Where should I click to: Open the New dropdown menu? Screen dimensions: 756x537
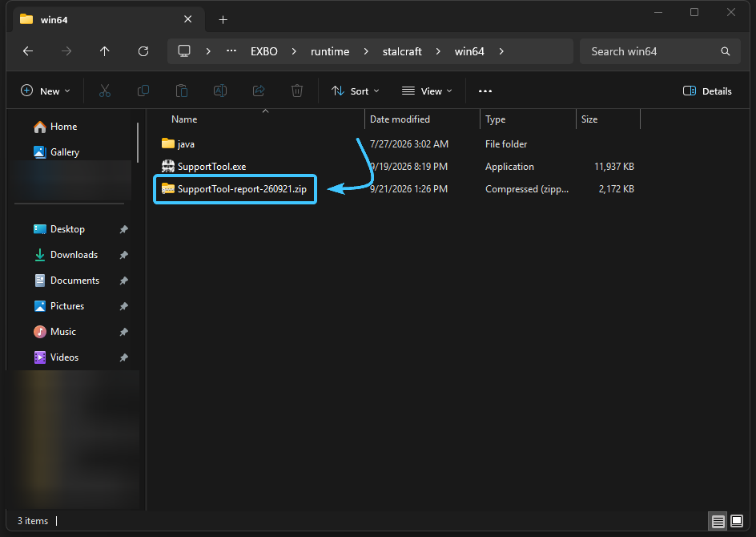click(x=46, y=91)
